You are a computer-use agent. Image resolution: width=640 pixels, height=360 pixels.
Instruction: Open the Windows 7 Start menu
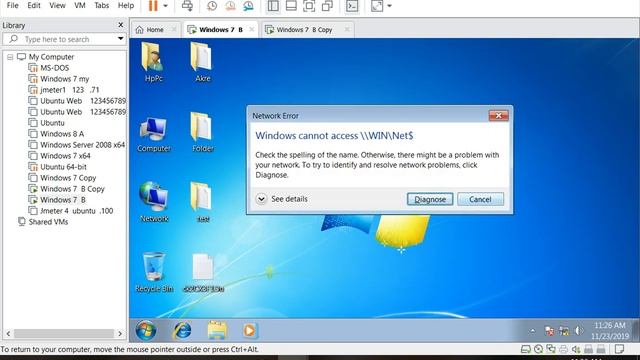coord(146,330)
